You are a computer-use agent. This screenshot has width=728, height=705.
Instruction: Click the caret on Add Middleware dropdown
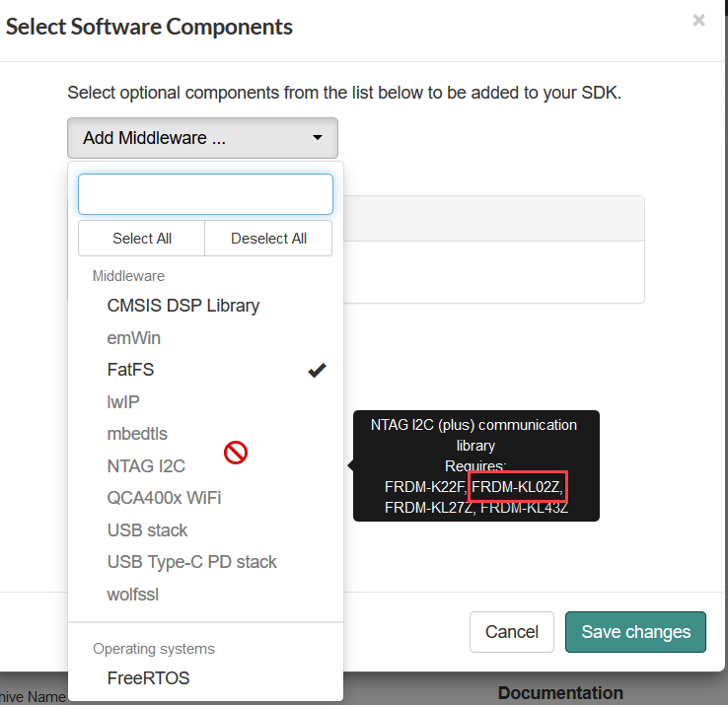click(x=318, y=138)
